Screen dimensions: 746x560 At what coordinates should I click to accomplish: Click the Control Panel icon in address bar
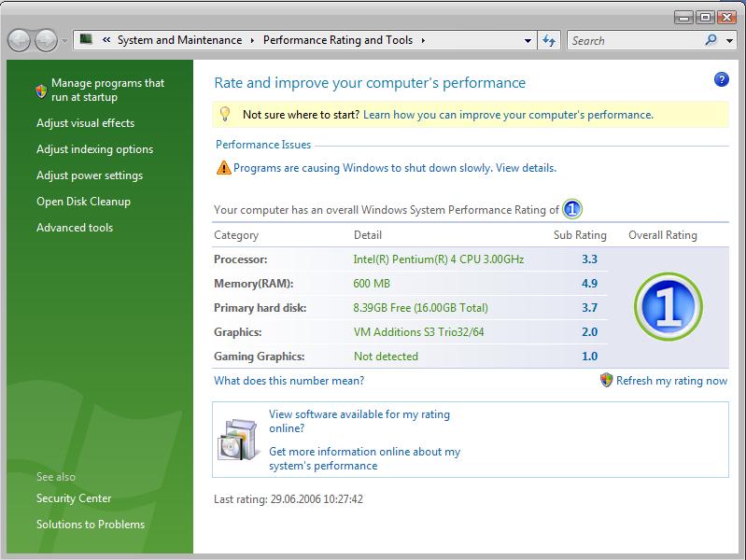86,39
